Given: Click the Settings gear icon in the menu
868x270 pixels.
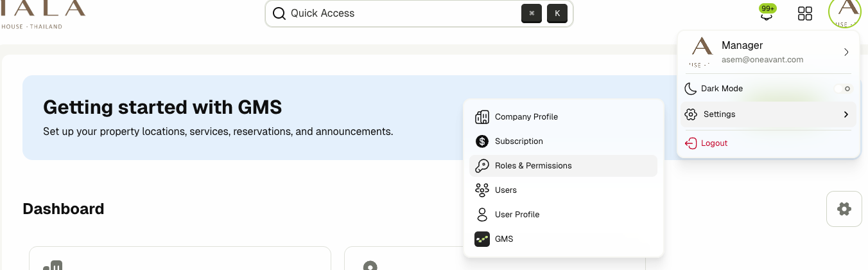Looking at the screenshot, I should tap(691, 114).
